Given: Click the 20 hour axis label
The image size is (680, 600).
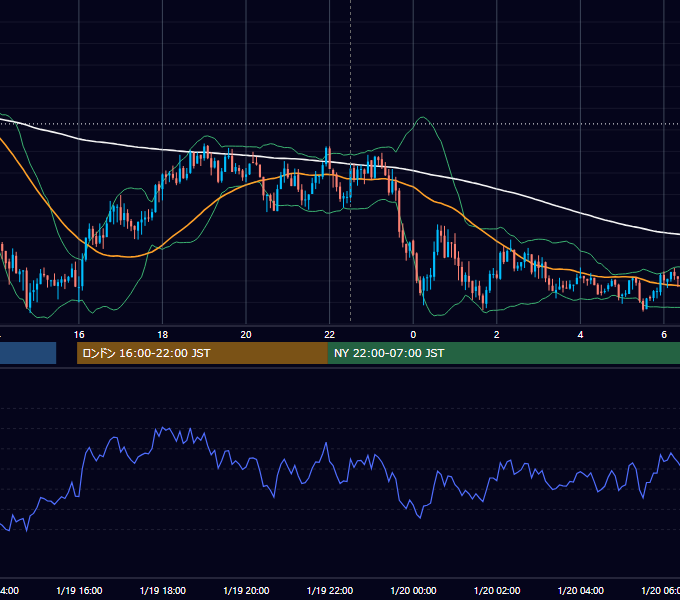Looking at the screenshot, I should click(246, 335).
